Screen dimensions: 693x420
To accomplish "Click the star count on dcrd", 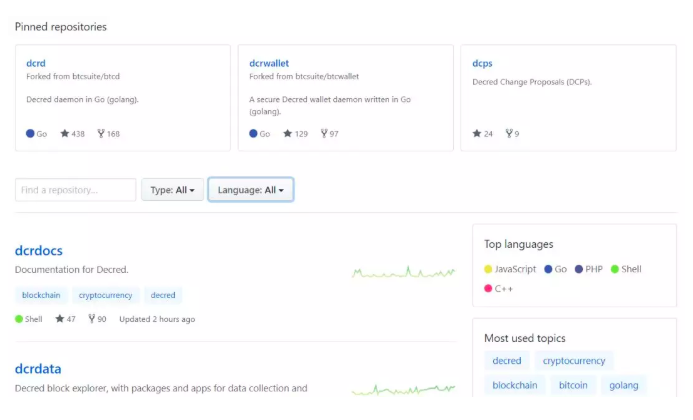I will point(72,133).
